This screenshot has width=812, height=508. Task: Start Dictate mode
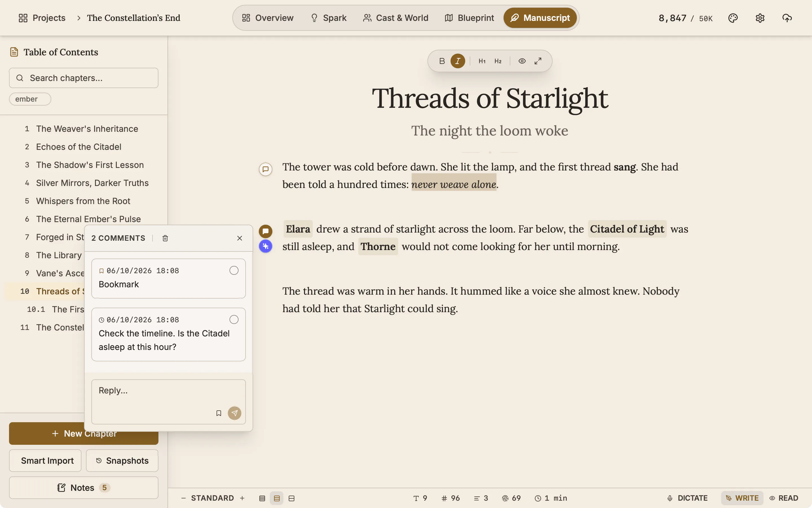[x=687, y=498]
